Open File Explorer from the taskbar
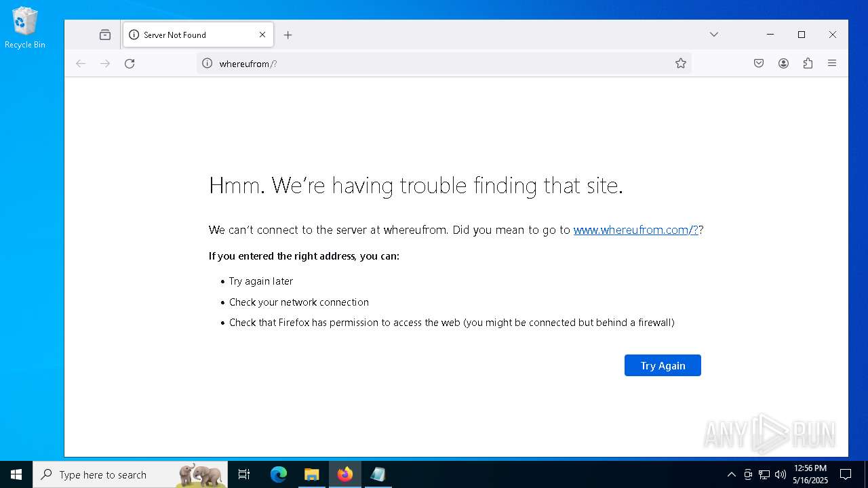 [x=311, y=474]
